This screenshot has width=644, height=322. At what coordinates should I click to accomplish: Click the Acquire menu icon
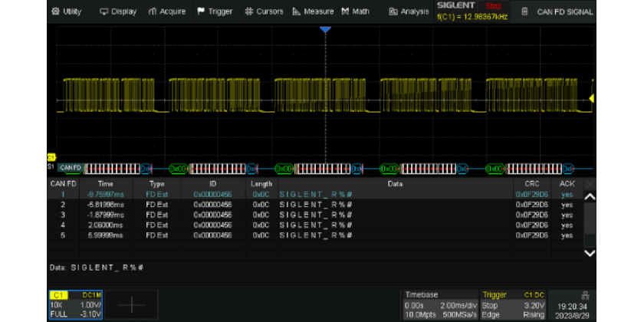click(x=153, y=11)
